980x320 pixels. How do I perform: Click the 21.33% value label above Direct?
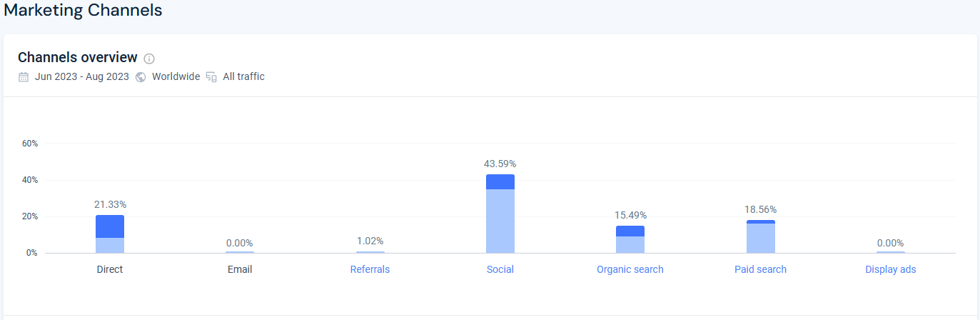point(110,204)
